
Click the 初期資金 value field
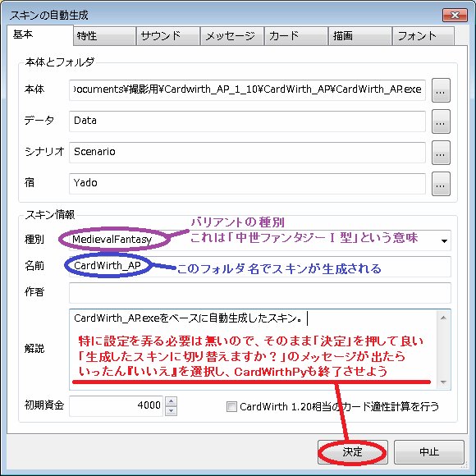[x=116, y=406]
